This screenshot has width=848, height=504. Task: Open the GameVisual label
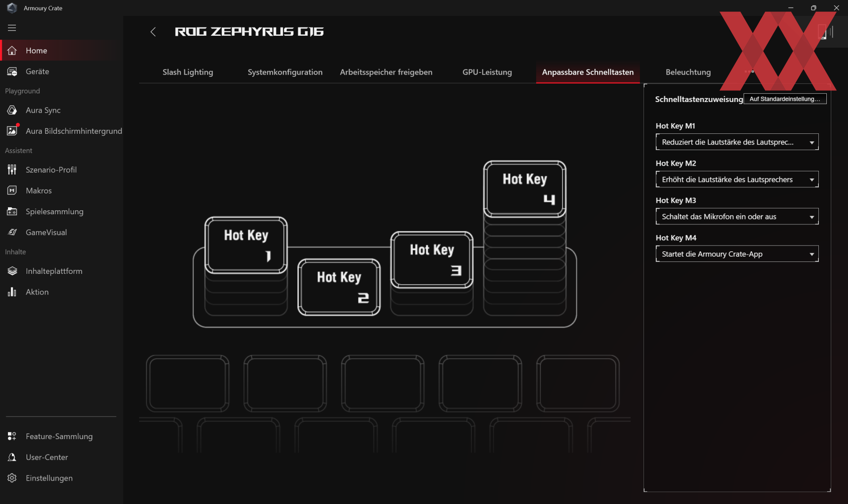pyautogui.click(x=46, y=232)
